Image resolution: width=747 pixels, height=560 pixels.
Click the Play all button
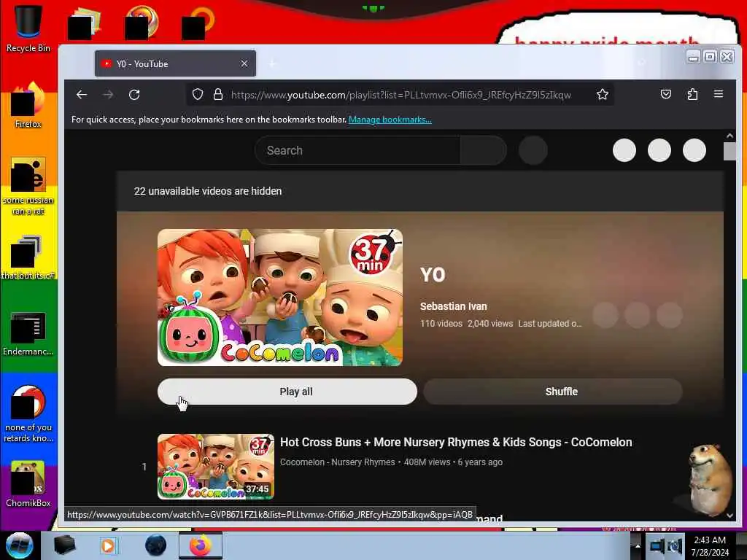click(x=287, y=392)
